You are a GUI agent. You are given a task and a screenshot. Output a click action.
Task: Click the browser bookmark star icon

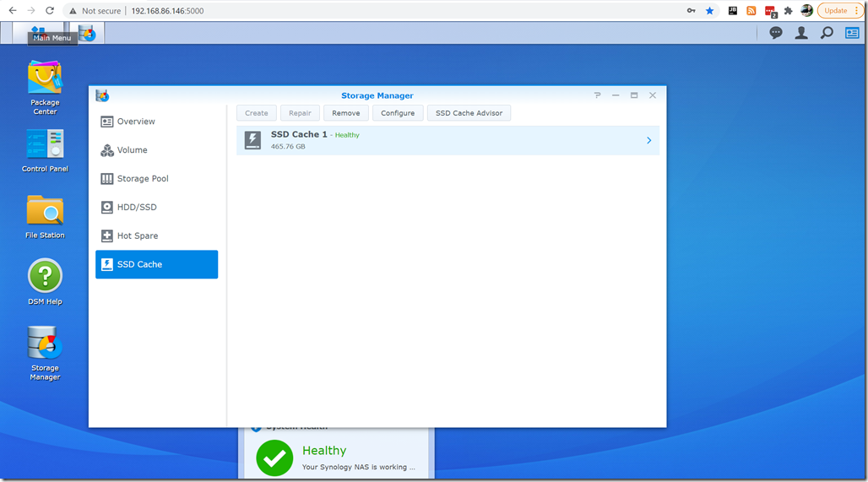pos(709,10)
